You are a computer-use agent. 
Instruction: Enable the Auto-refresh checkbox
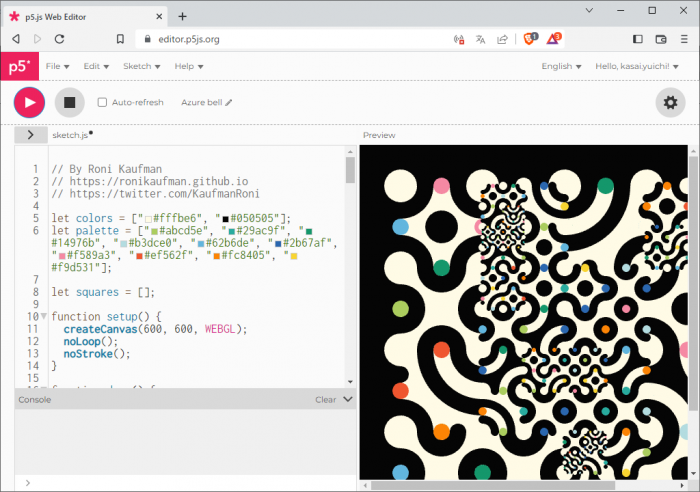pyautogui.click(x=102, y=102)
